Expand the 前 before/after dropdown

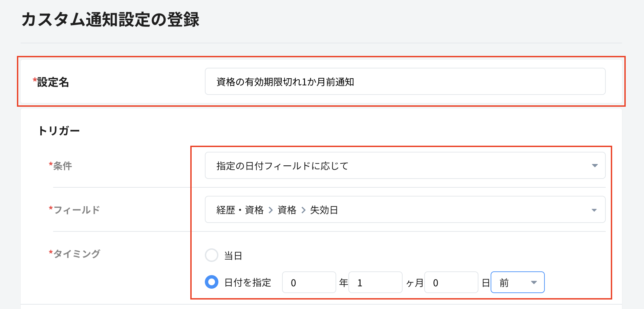[517, 282]
